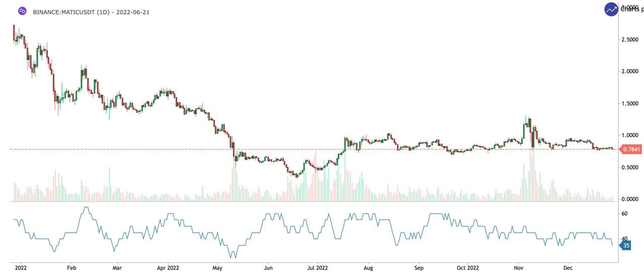Click the Nov label on the time axis

pyautogui.click(x=519, y=268)
